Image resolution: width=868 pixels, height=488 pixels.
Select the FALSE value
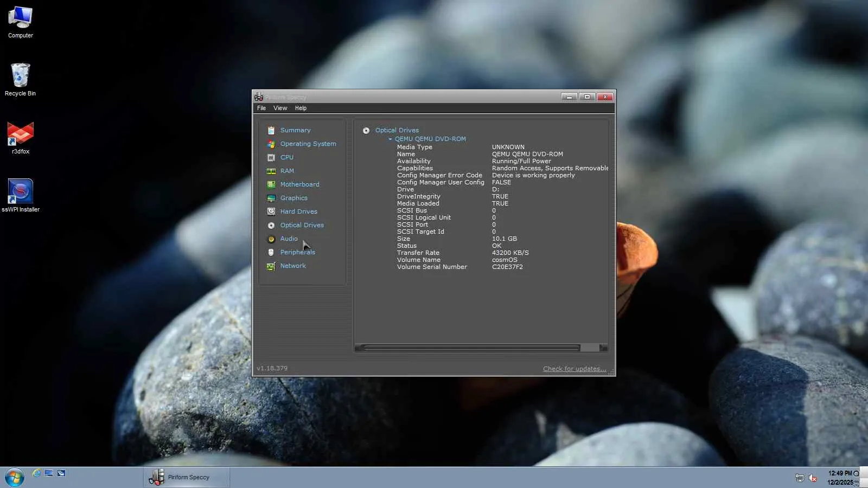[501, 182]
